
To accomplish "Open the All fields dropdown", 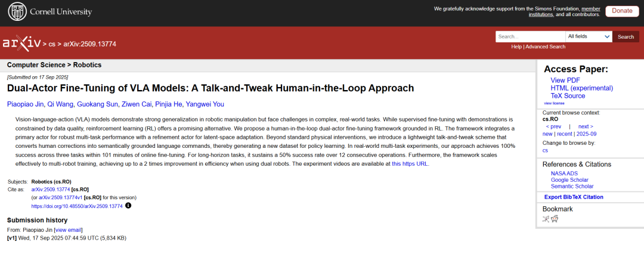I will coord(589,36).
